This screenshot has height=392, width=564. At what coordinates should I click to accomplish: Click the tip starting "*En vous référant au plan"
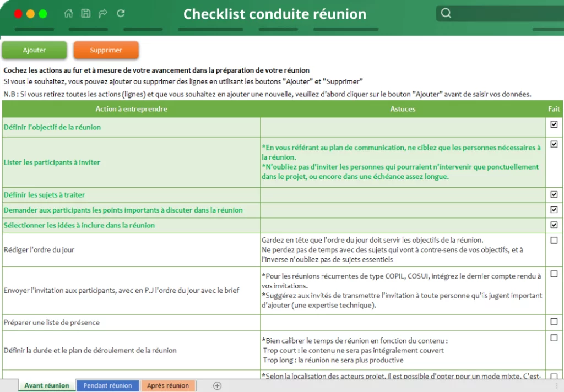tap(403, 162)
